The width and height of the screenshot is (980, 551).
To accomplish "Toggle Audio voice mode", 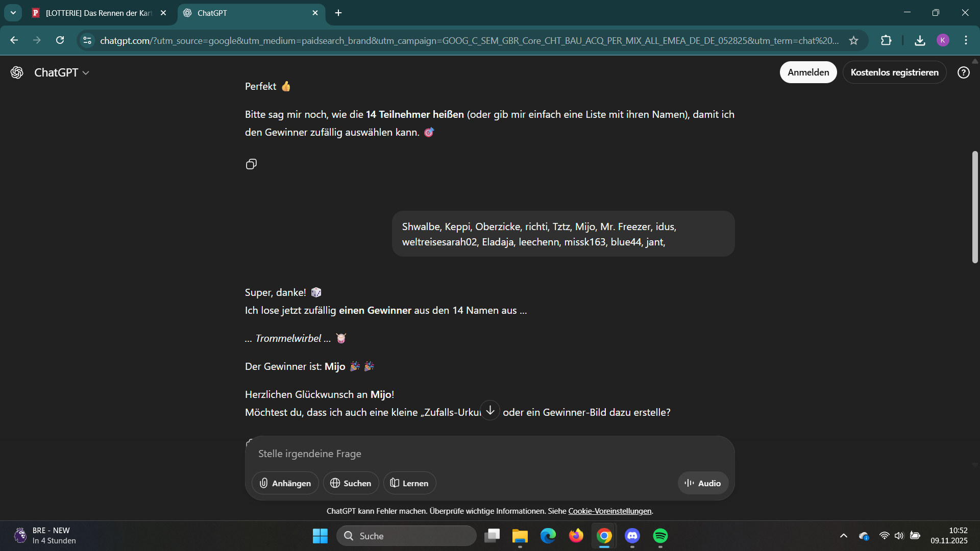I will 703,483.
